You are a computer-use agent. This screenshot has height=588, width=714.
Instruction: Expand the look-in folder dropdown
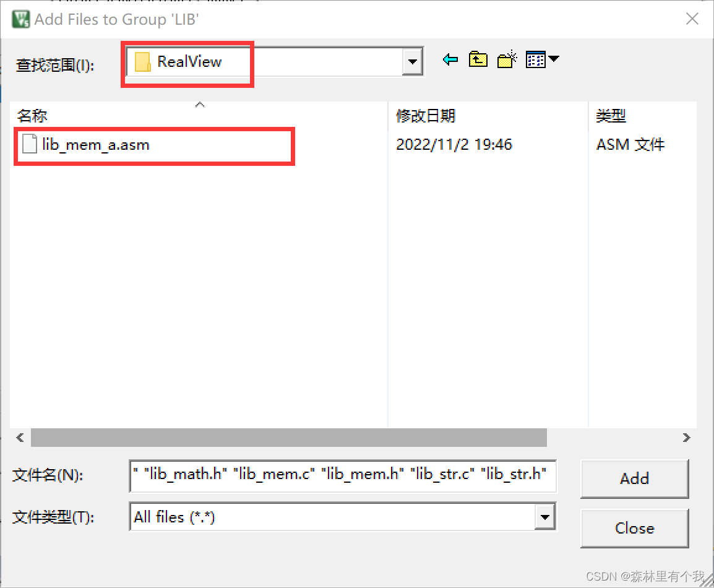coord(413,61)
